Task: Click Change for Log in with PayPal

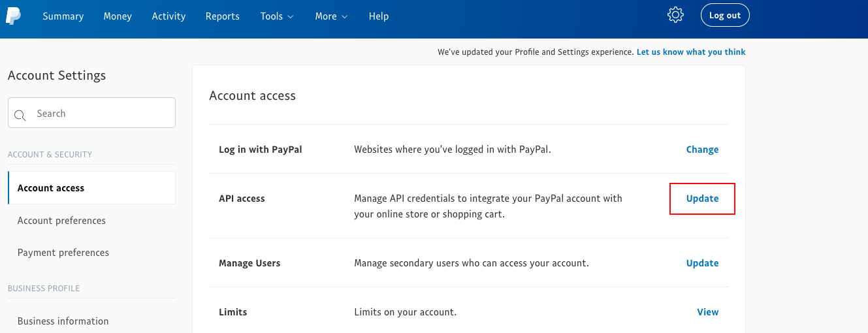Action: (x=702, y=150)
